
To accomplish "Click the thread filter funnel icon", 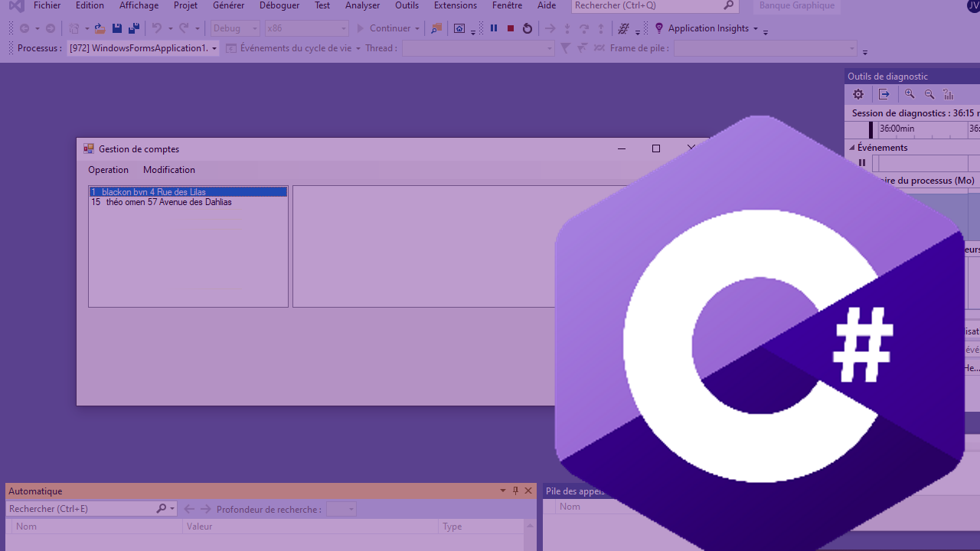I will point(565,48).
